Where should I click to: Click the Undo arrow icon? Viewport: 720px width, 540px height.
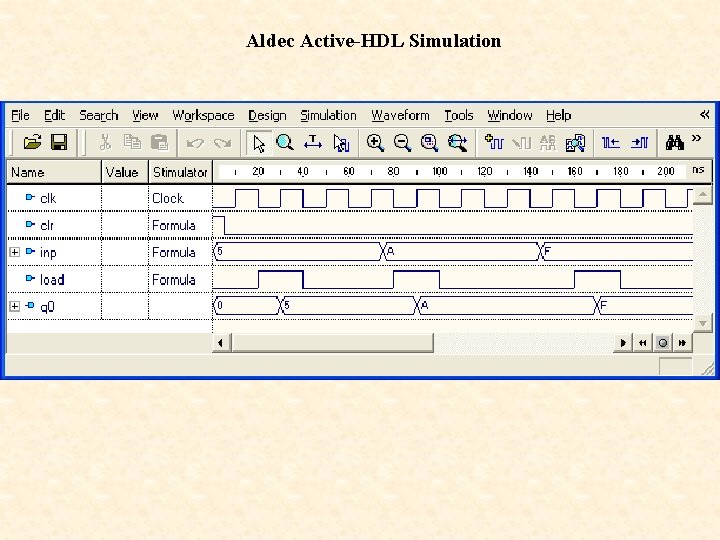tap(195, 143)
